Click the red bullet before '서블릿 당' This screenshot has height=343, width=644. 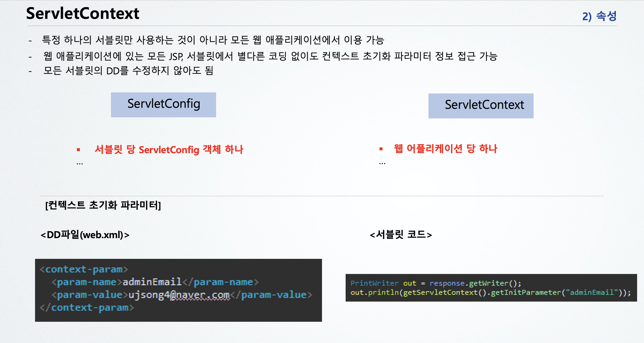pyautogui.click(x=78, y=150)
